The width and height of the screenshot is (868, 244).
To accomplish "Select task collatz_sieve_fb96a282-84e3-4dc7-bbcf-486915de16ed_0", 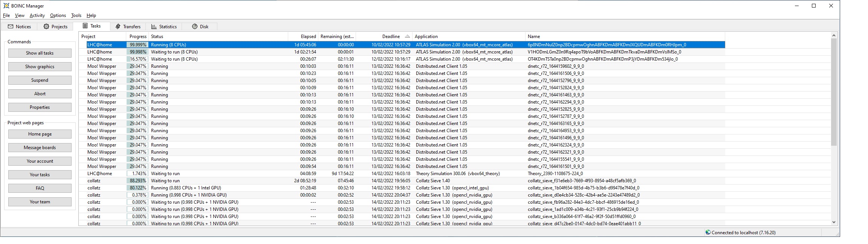I will 402,202.
